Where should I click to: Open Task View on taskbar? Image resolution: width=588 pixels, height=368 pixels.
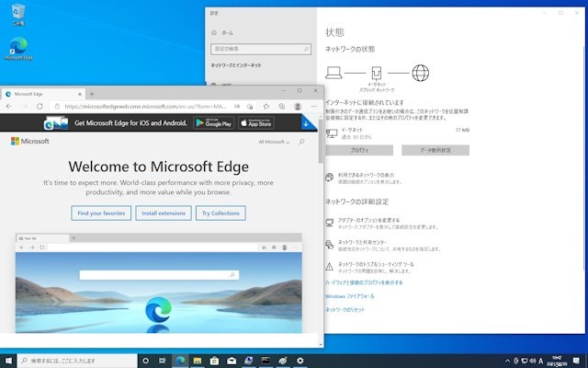tap(162, 361)
